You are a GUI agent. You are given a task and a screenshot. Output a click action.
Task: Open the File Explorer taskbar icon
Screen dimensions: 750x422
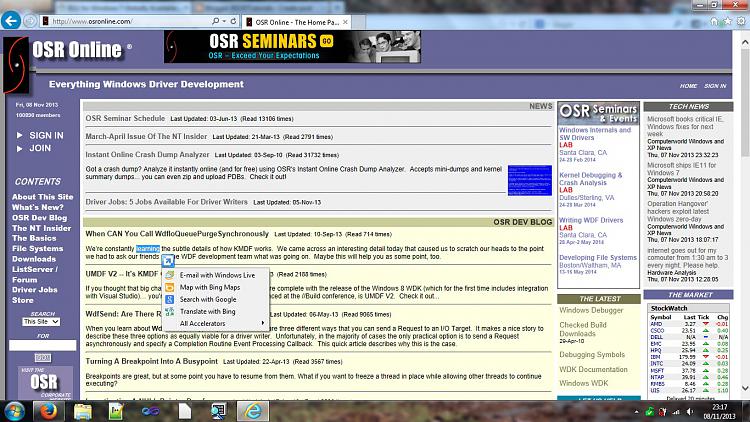pos(82,411)
